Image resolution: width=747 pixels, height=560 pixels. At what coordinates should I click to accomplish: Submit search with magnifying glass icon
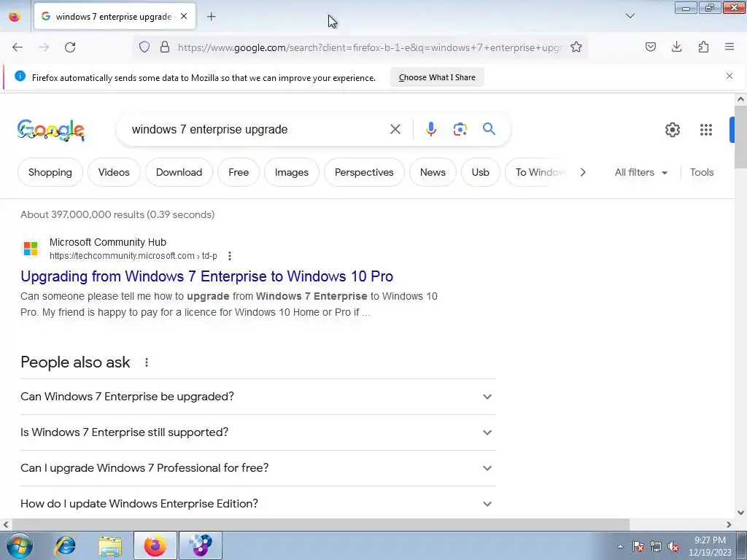tap(489, 128)
